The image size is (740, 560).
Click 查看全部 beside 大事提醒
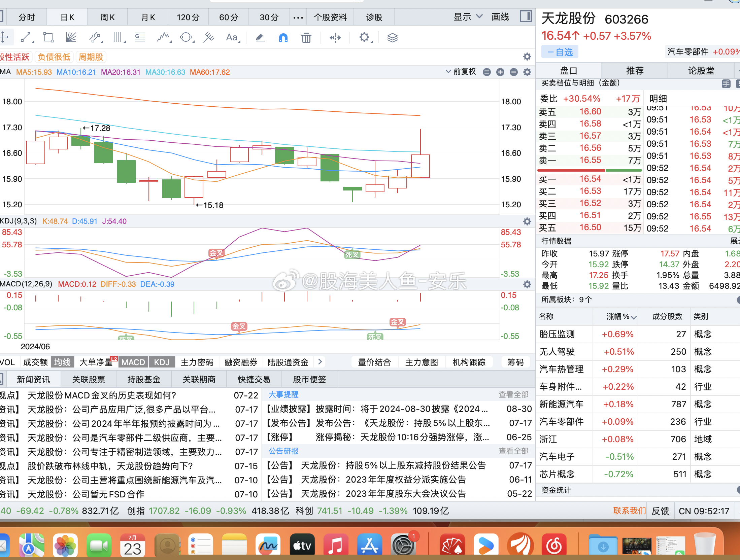(513, 394)
